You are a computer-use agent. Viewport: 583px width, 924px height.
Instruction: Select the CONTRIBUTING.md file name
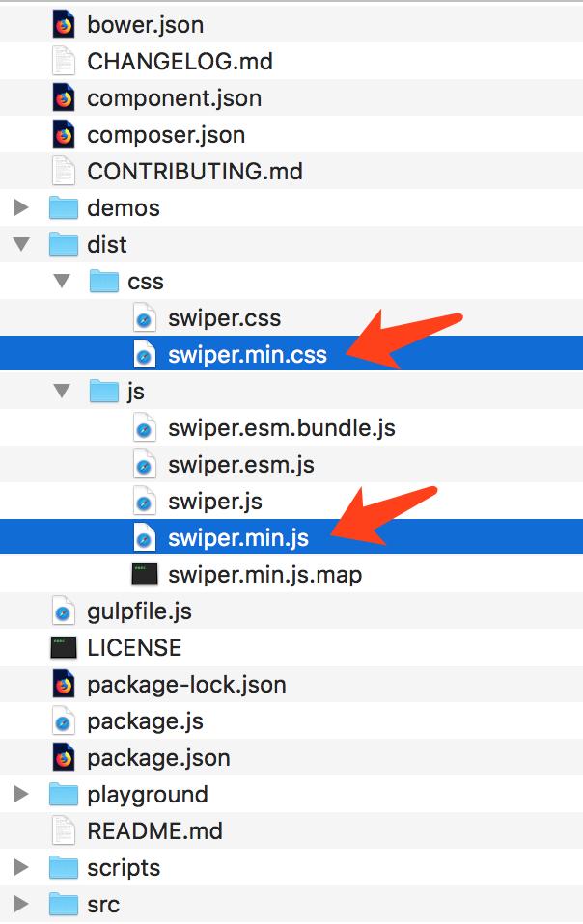tap(195, 172)
